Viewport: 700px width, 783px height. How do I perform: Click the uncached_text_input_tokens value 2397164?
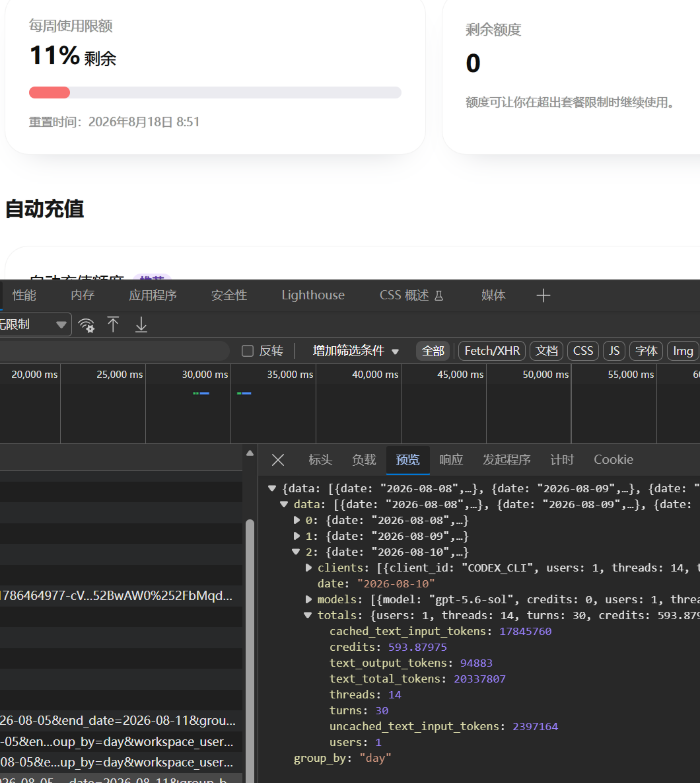tap(535, 727)
